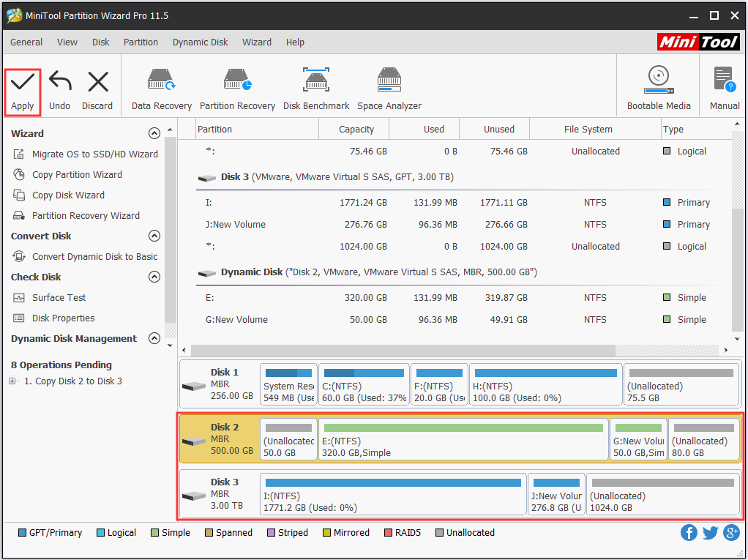
Task: Open Data Recovery tool
Action: (x=161, y=90)
